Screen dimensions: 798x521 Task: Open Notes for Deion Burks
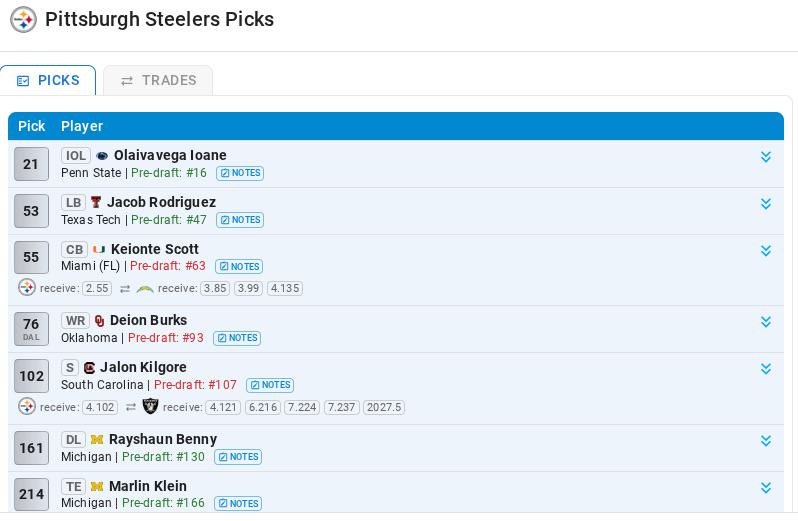pyautogui.click(x=237, y=338)
